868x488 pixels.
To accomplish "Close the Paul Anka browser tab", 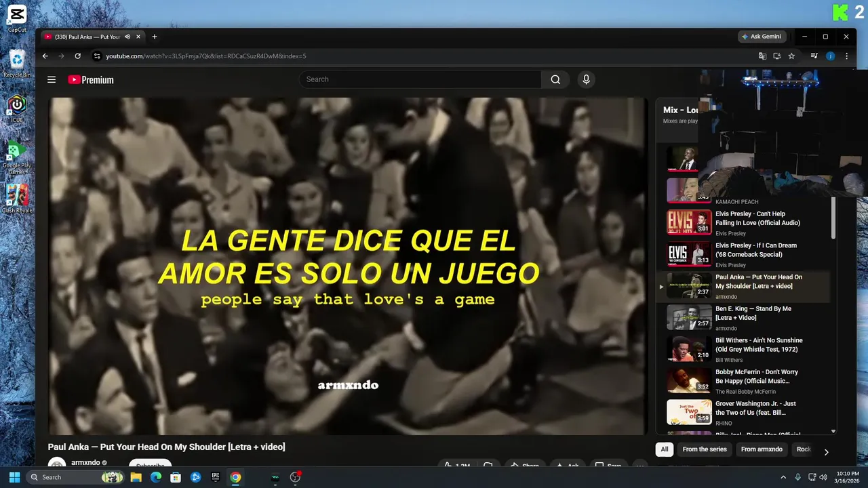I will 138,37.
